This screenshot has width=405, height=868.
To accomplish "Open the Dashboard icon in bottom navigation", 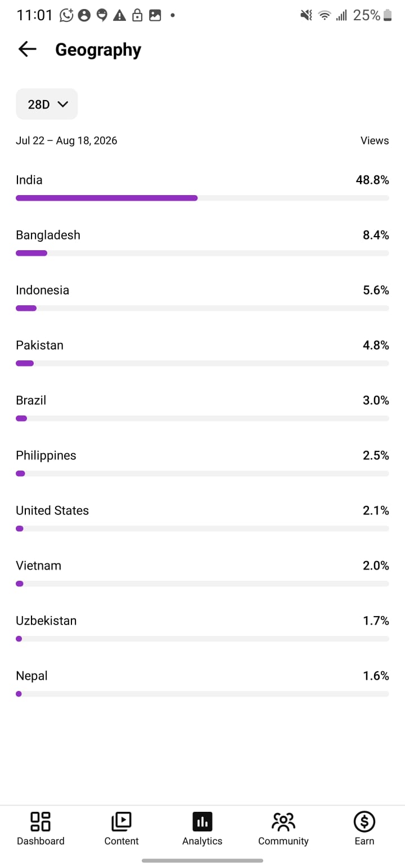I will coord(40,821).
